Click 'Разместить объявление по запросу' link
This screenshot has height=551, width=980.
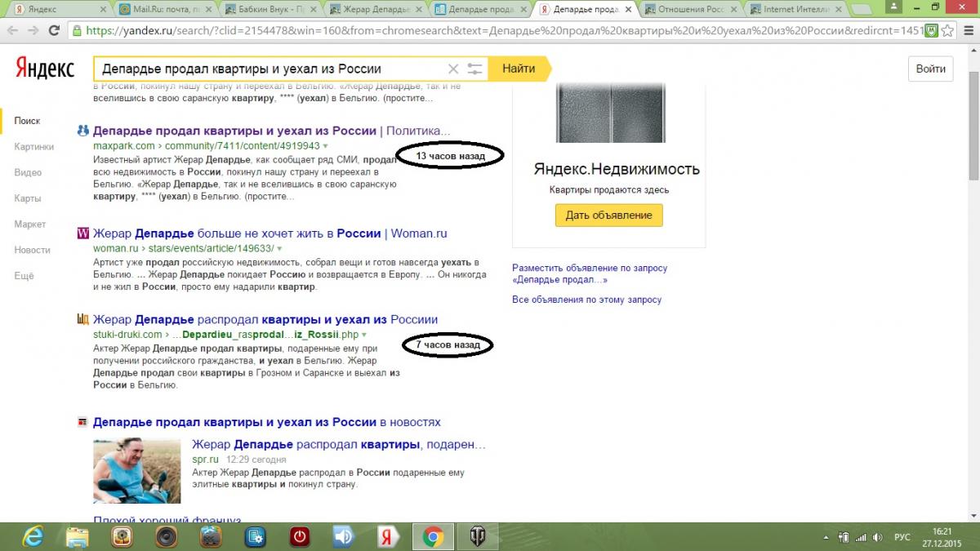[x=590, y=273]
